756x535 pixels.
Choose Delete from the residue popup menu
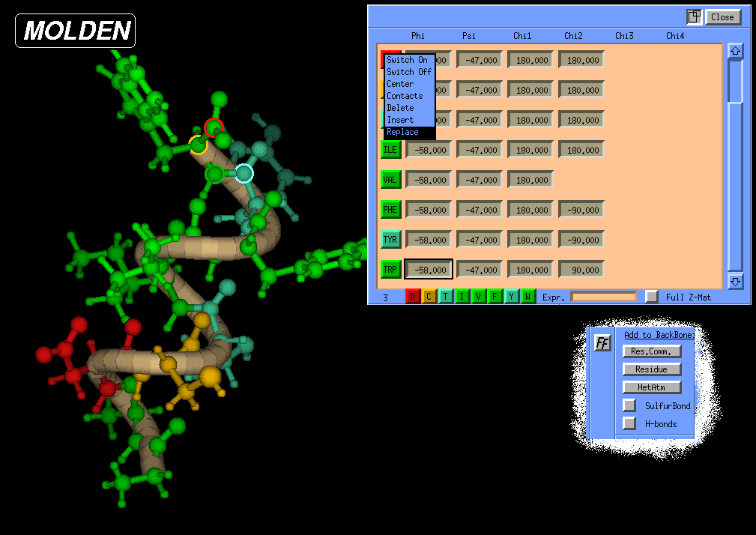point(400,108)
